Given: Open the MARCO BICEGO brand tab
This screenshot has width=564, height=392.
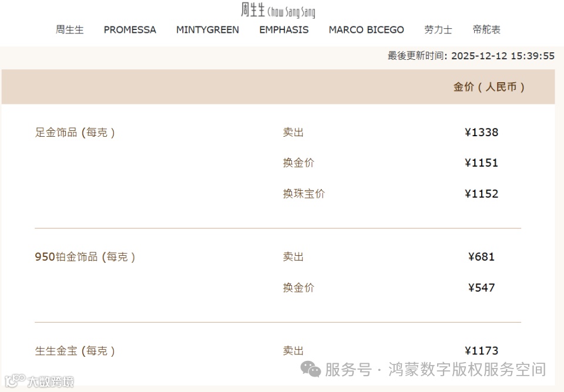Looking at the screenshot, I should click(x=366, y=29).
